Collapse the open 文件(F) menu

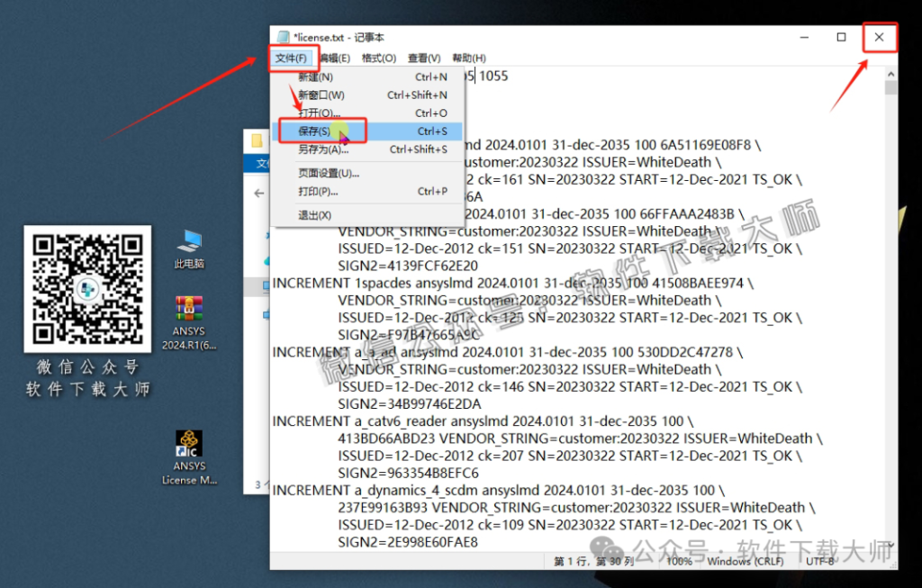(292, 59)
